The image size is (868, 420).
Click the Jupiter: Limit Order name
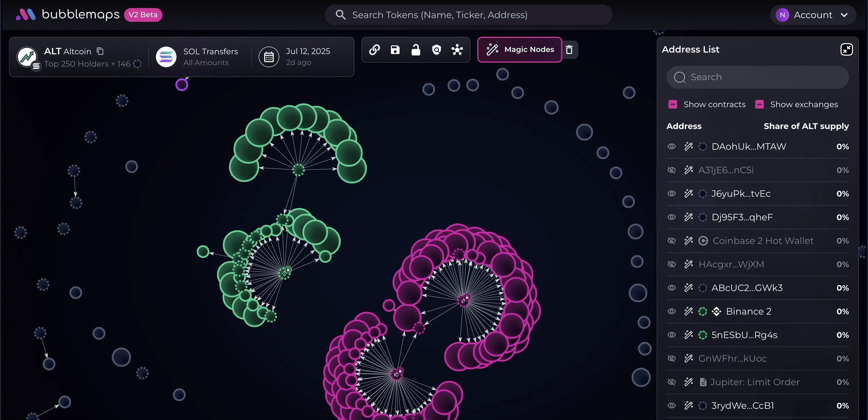[x=755, y=382]
